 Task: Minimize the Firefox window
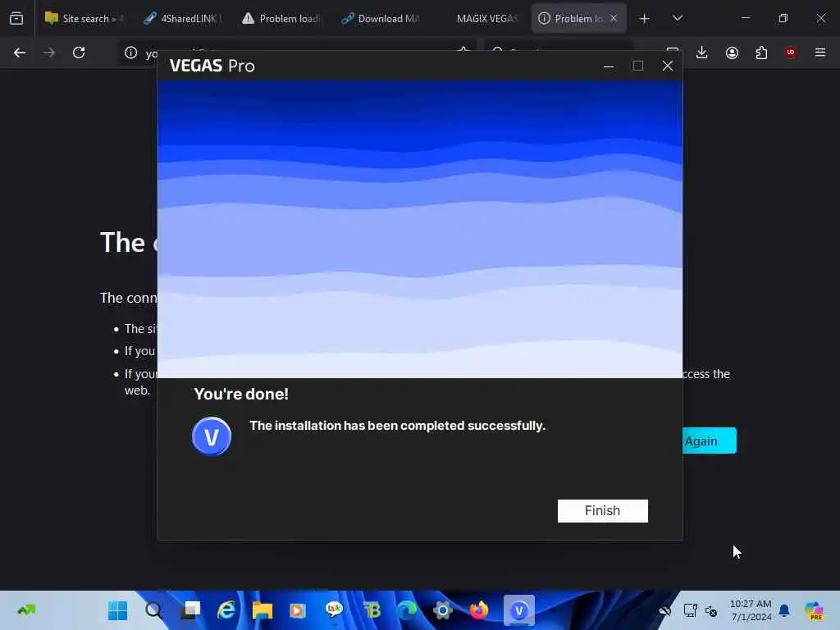(x=745, y=18)
